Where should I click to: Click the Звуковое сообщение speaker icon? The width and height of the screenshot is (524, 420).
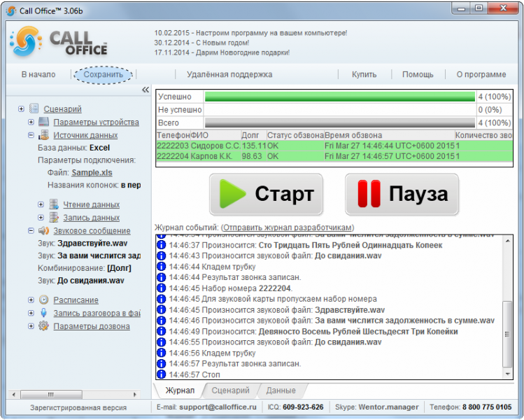[44, 230]
